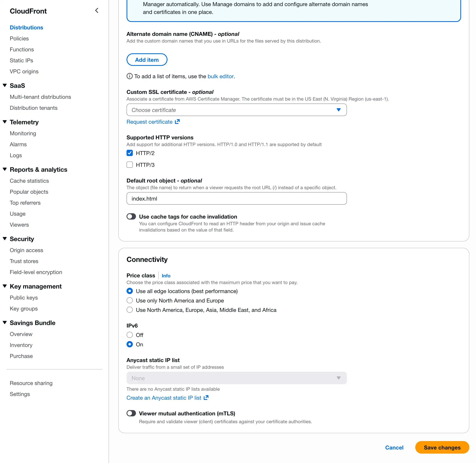Collapse the Key management triangle icon
This screenshot has height=463, width=476.
(5, 286)
